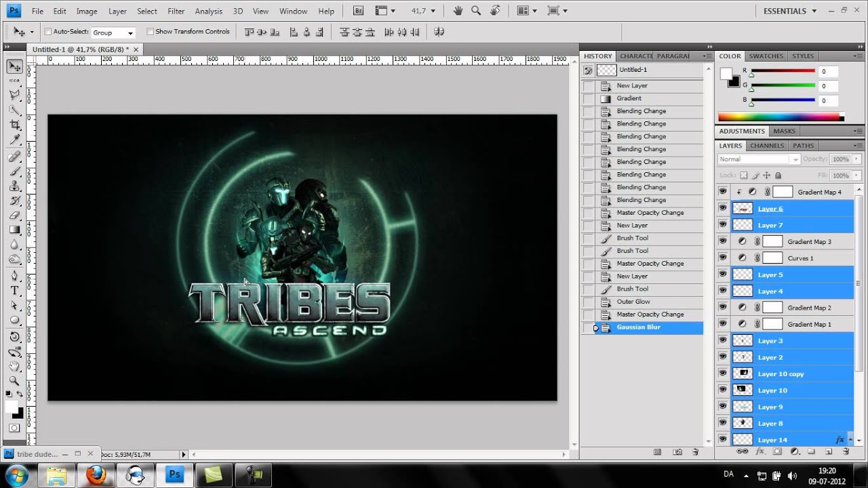This screenshot has height=488, width=868.
Task: Toggle Quick Mask mode icon
Action: click(14, 428)
